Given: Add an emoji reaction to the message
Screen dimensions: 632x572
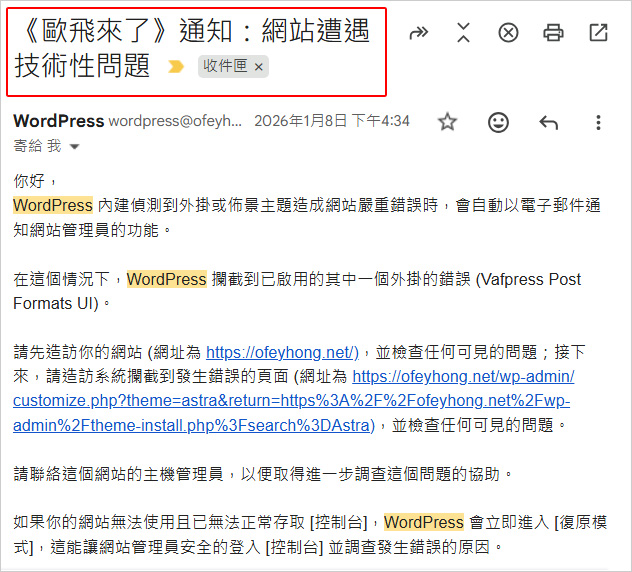Looking at the screenshot, I should [497, 122].
